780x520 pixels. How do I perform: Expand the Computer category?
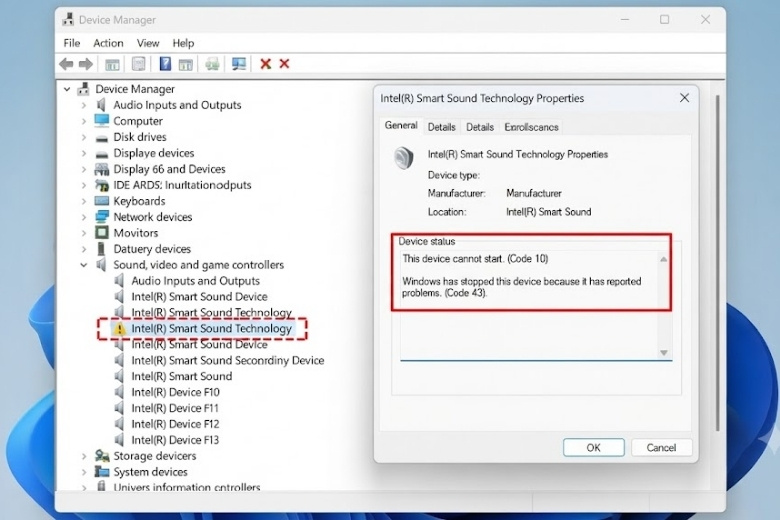84,121
